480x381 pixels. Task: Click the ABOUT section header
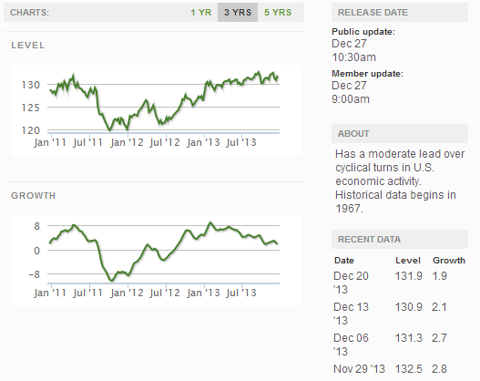[x=400, y=134]
